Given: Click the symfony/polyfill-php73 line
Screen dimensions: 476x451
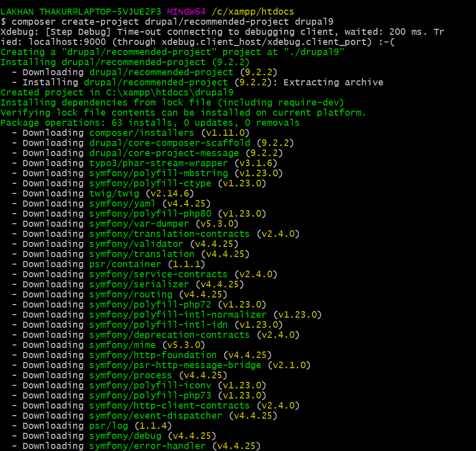Looking at the screenshot, I should coord(139,395).
